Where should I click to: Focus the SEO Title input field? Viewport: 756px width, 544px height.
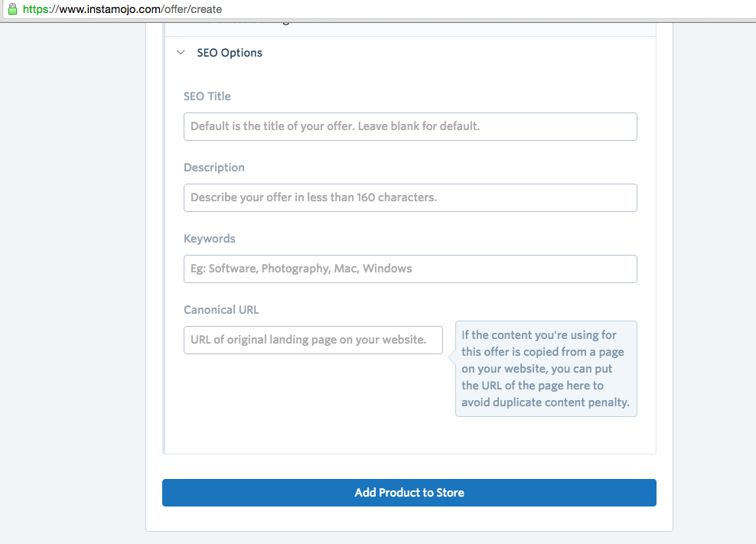[x=410, y=126]
